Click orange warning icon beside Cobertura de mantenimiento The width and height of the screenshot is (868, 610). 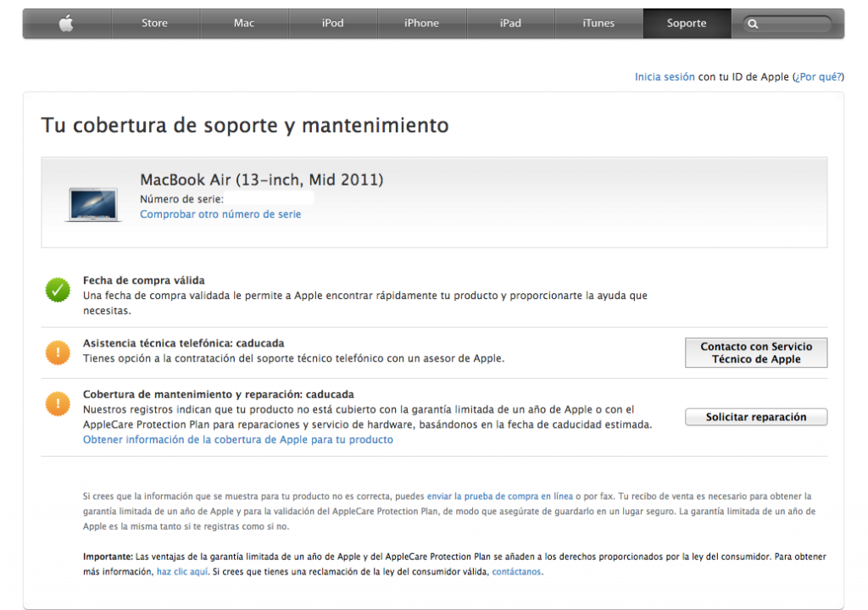[x=58, y=404]
